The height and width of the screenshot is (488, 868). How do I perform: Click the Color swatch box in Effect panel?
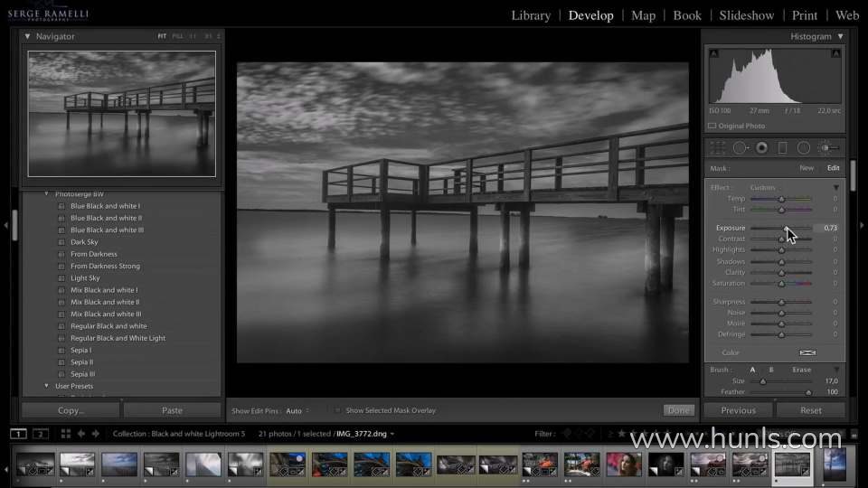pyautogui.click(x=807, y=352)
